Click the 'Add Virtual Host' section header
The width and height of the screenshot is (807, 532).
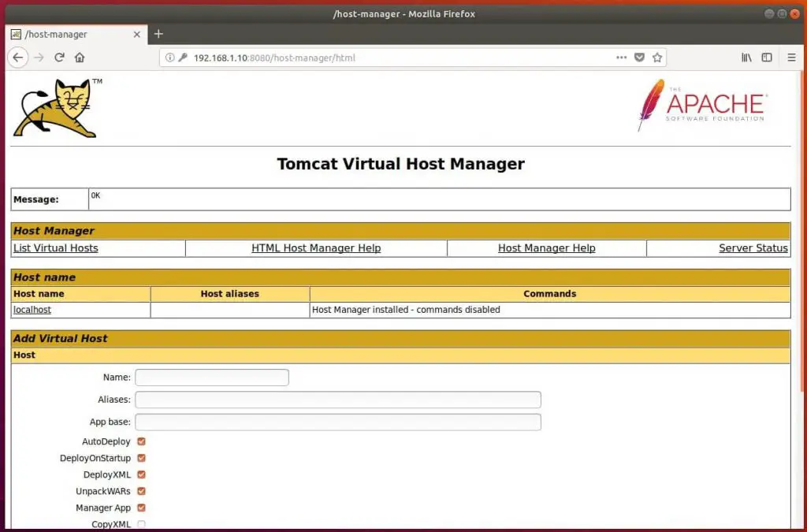point(60,339)
